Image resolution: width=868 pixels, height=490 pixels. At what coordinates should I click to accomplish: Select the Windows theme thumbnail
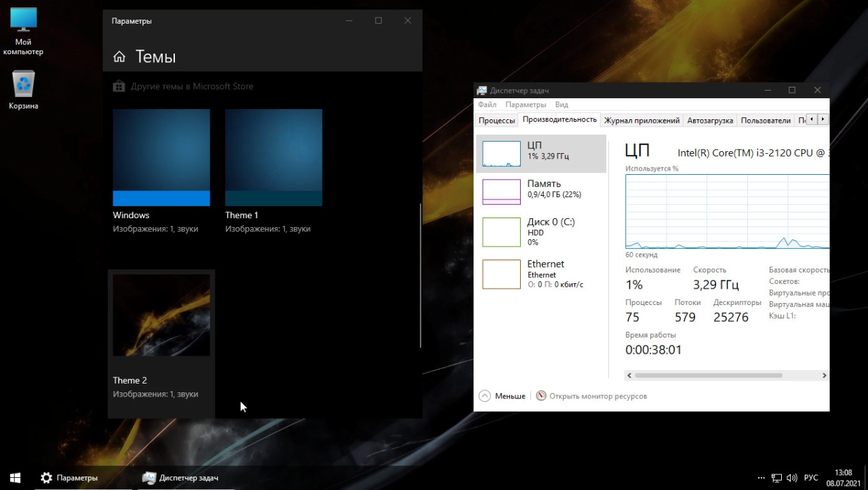(161, 157)
